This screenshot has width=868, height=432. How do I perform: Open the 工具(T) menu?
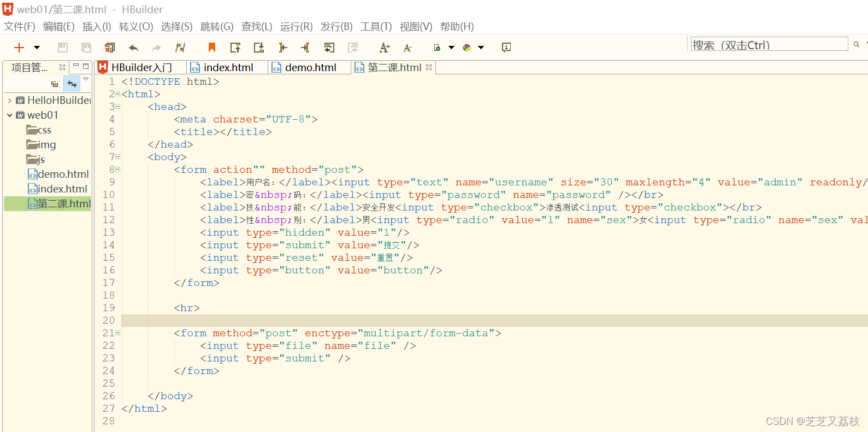[x=376, y=26]
